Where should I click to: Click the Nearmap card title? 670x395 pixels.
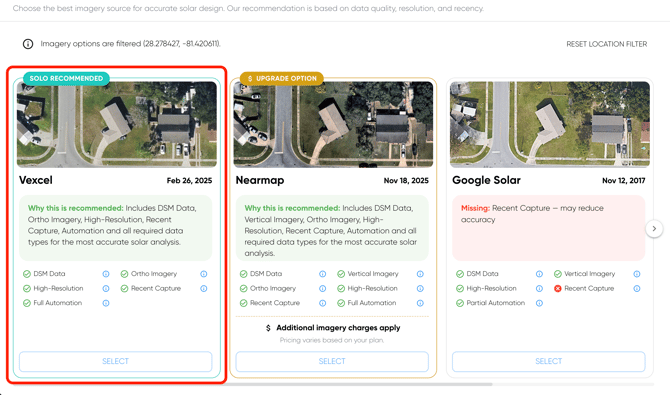(260, 180)
